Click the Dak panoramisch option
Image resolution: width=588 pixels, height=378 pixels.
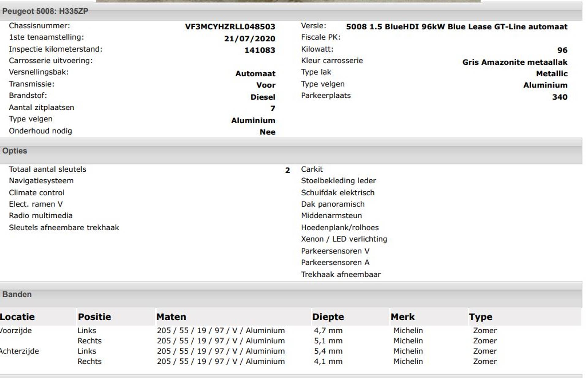333,204
